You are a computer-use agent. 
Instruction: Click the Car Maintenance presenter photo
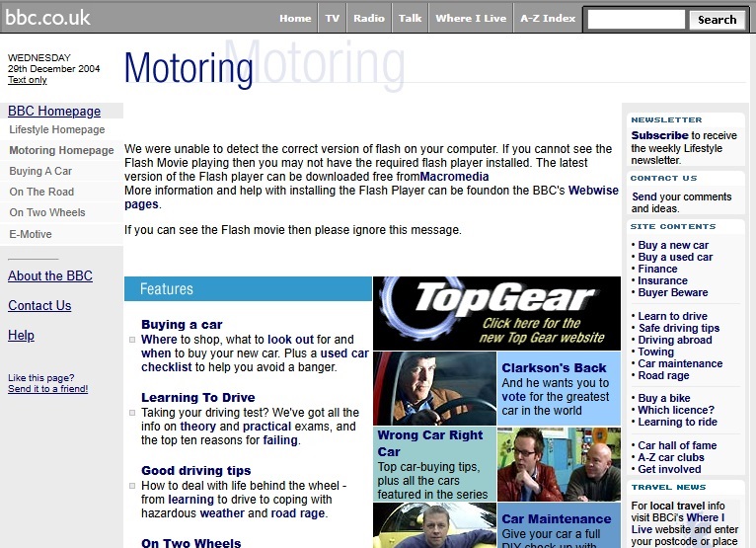[434, 525]
